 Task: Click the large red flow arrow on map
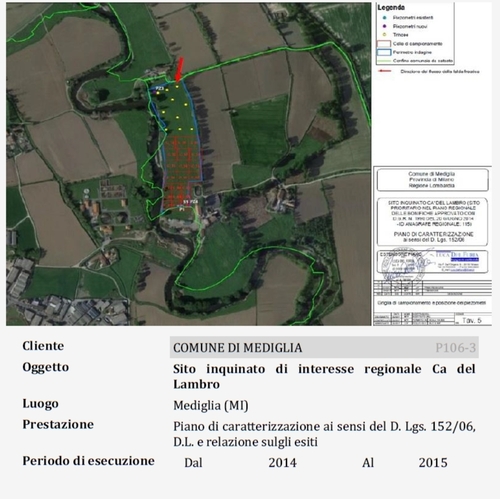(x=179, y=69)
